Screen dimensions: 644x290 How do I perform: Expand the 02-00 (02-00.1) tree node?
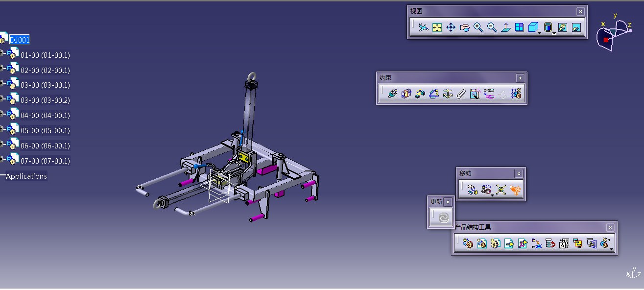tap(2, 68)
